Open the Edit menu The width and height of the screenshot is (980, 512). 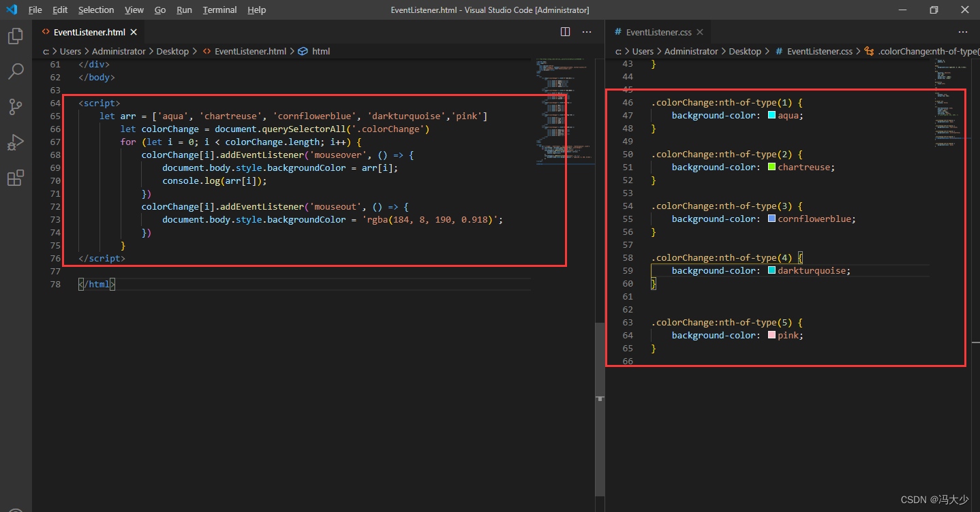[x=60, y=10]
